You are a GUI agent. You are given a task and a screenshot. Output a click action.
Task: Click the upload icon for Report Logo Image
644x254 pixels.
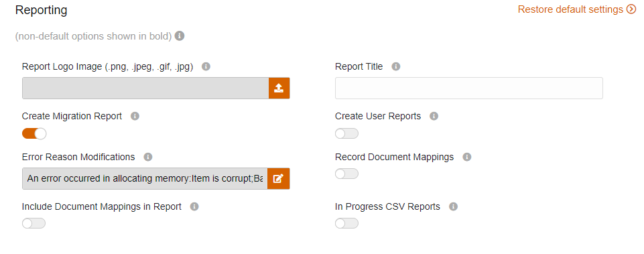click(x=279, y=88)
